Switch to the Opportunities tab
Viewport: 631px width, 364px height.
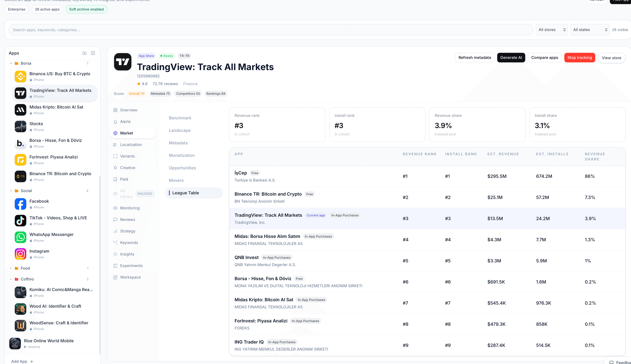click(194, 168)
